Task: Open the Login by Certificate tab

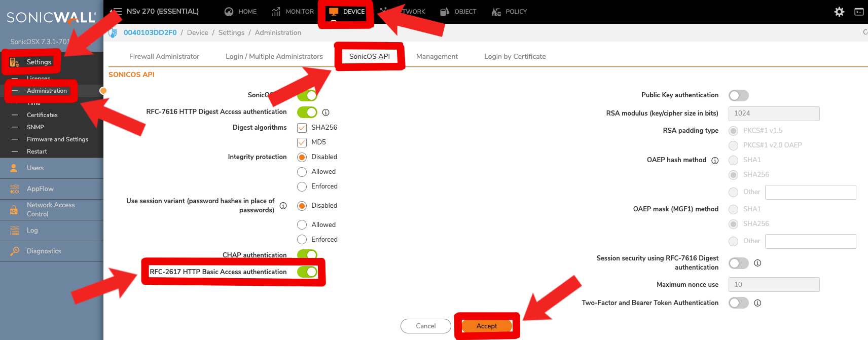Action: [x=515, y=56]
